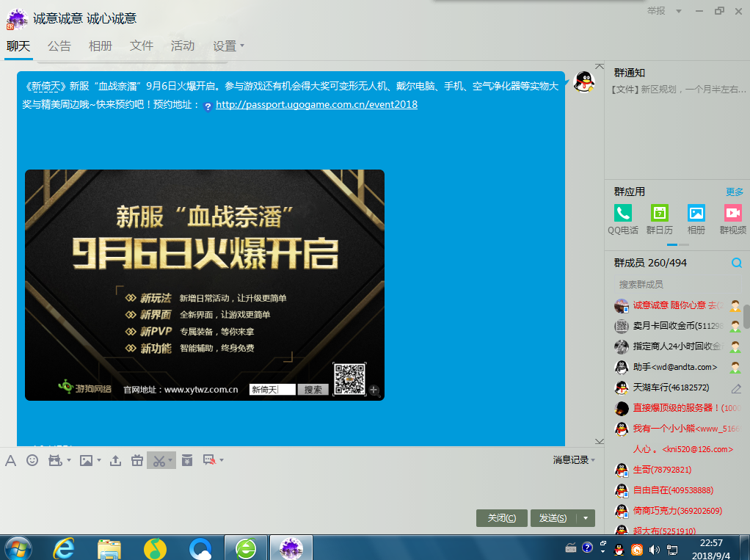Open the 设置 dropdown menu
This screenshot has height=560, width=750.
(228, 46)
